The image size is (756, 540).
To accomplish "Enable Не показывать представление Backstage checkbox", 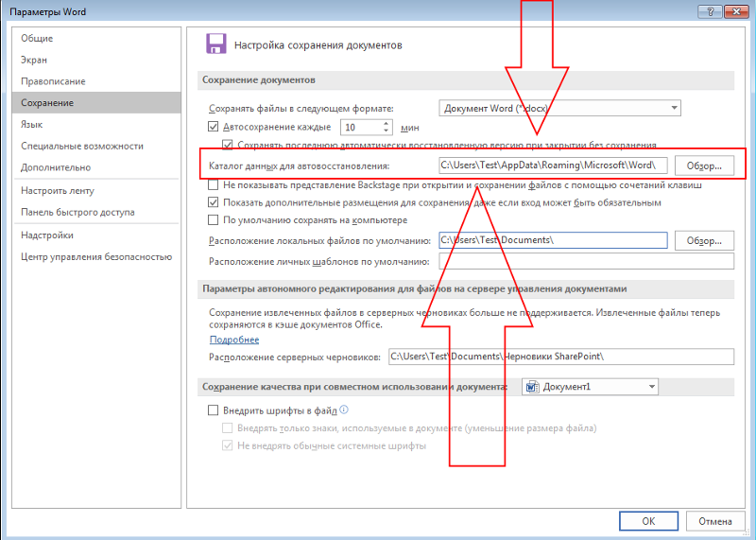I will tap(214, 184).
